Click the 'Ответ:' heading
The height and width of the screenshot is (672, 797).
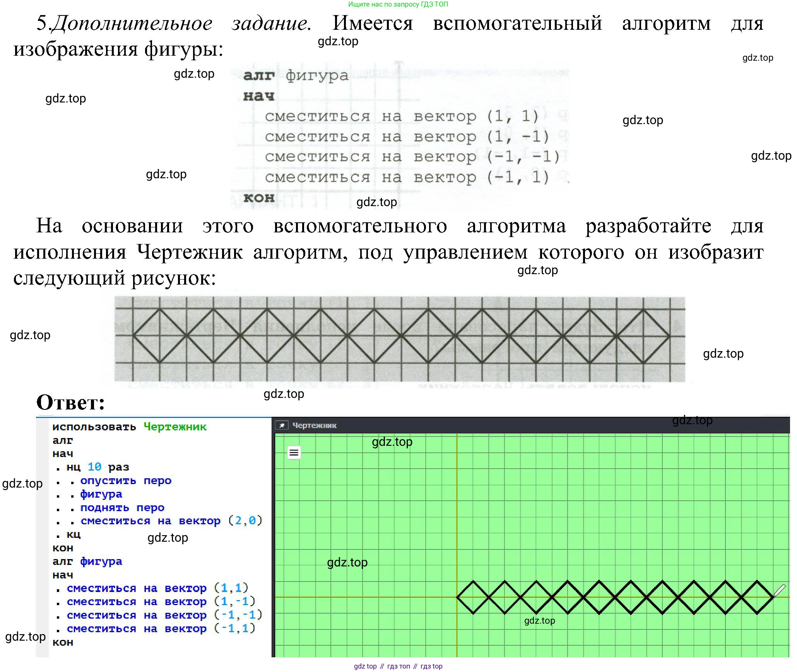click(70, 402)
